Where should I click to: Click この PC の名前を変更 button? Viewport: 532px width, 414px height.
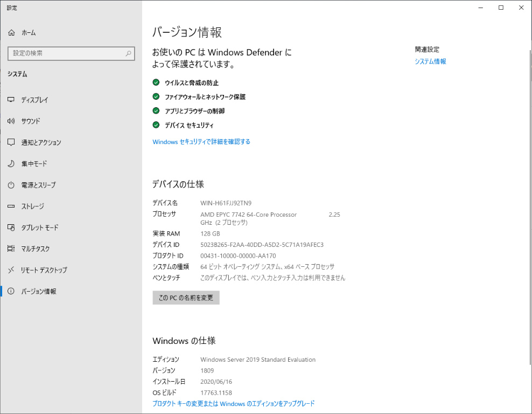pos(186,298)
